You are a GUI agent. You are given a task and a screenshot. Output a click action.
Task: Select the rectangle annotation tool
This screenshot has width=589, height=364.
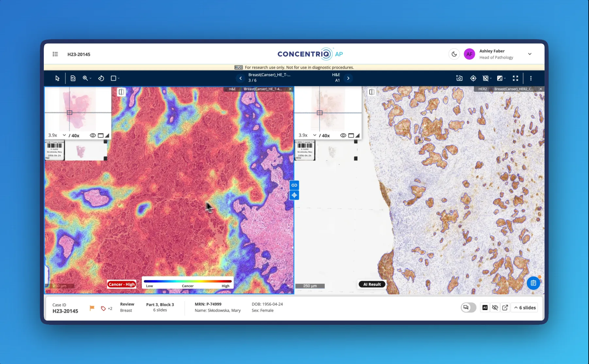[113, 78]
